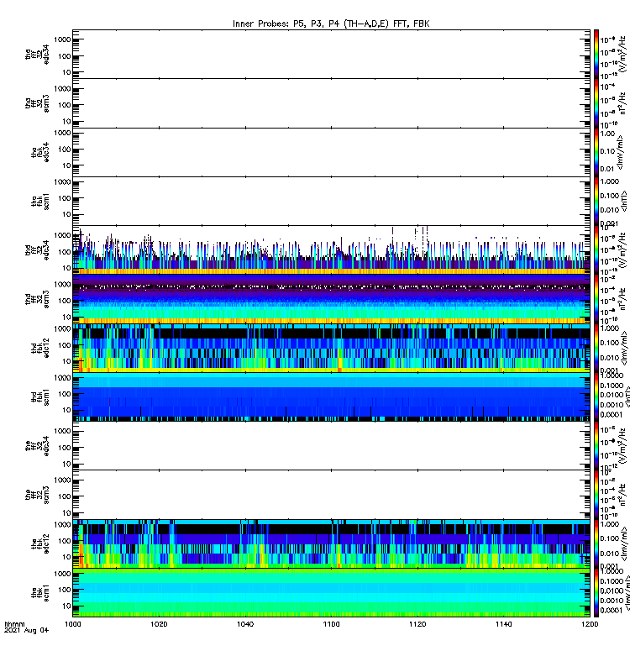Click the "1120" time axis label

click(x=417, y=624)
